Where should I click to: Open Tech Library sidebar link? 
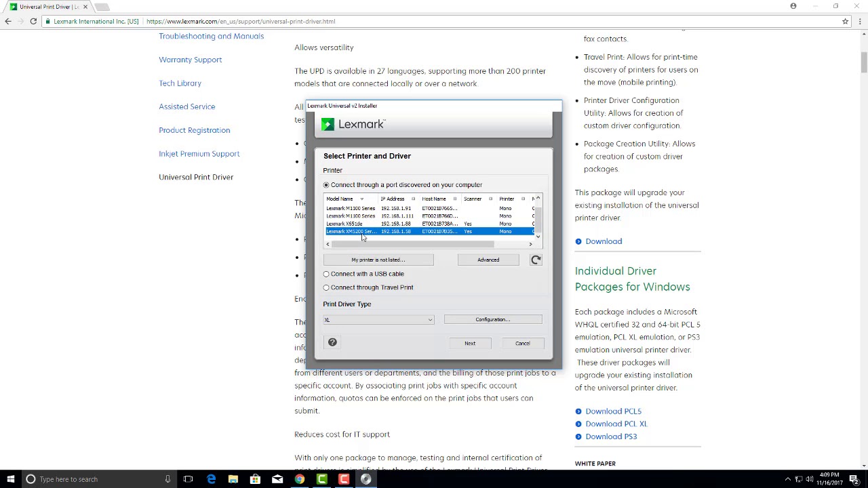[180, 83]
